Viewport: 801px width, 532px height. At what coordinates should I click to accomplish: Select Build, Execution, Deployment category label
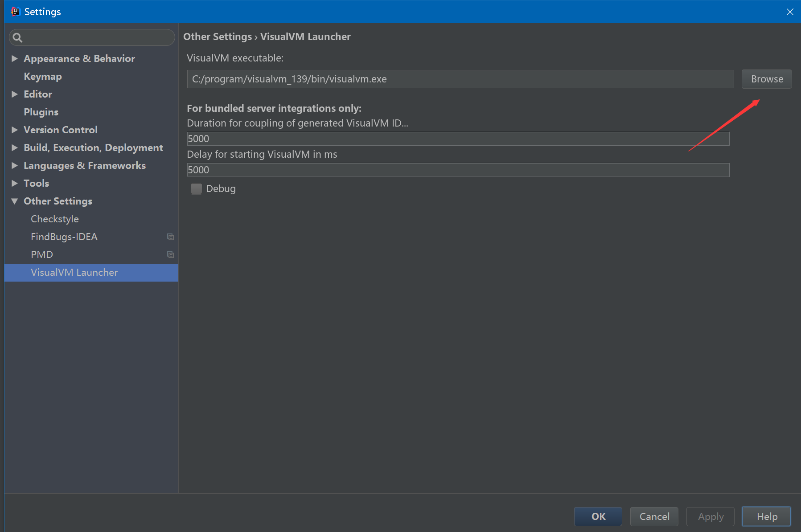click(x=94, y=147)
